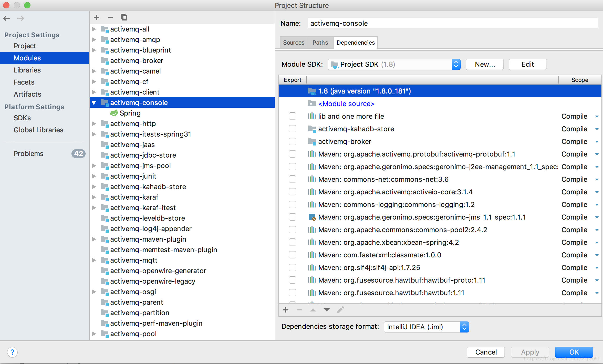Image resolution: width=603 pixels, height=364 pixels.
Task: Click the help question mark icon
Action: click(x=12, y=352)
